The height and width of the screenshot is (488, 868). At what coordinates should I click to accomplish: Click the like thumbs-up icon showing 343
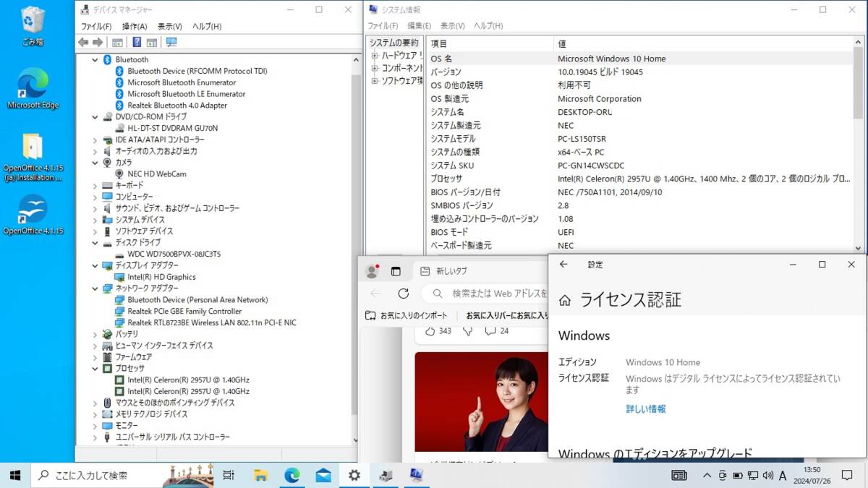[x=430, y=331]
